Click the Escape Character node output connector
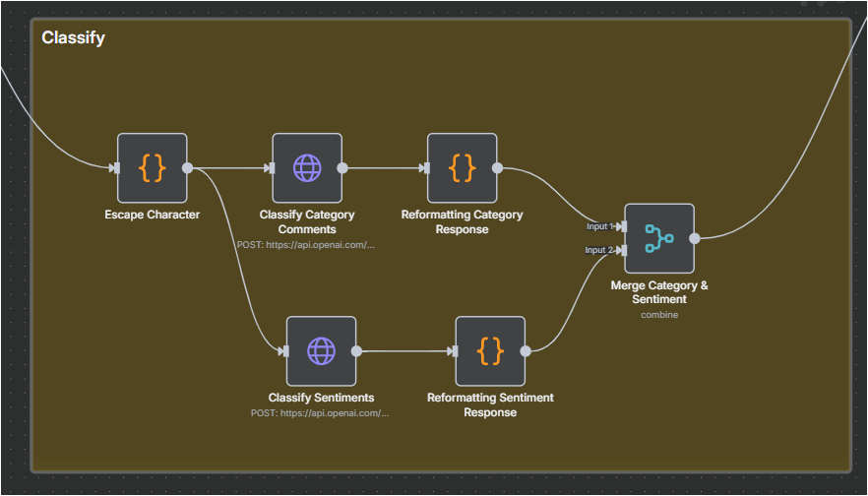This screenshot has width=868, height=496. [188, 167]
